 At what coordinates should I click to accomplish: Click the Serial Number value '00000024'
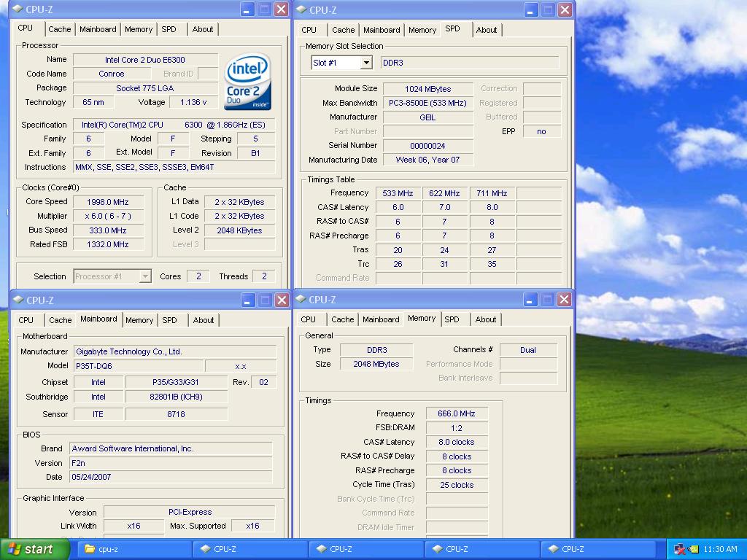tap(427, 146)
